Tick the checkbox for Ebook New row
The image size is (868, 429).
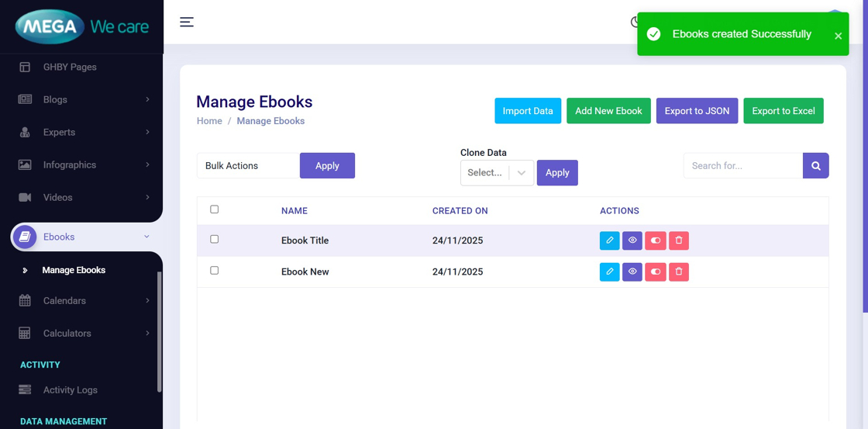(x=215, y=271)
